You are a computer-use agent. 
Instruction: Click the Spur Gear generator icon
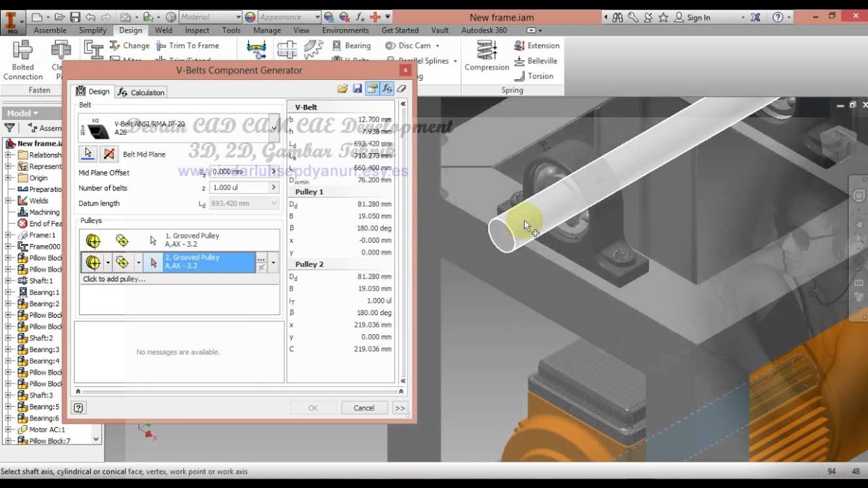pyautogui.click(x=313, y=49)
